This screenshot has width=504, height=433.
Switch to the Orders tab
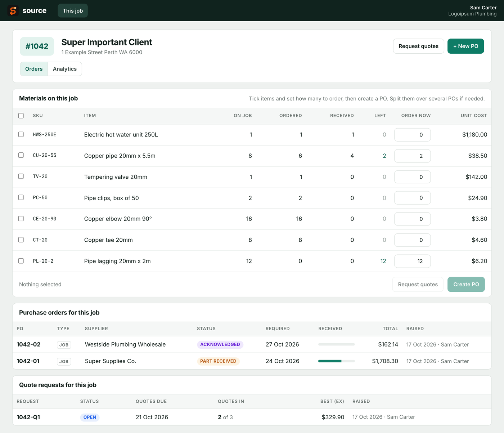tap(34, 69)
